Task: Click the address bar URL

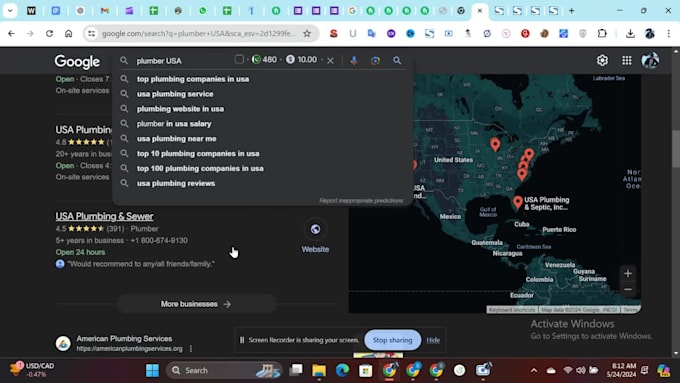Action: [x=198, y=33]
